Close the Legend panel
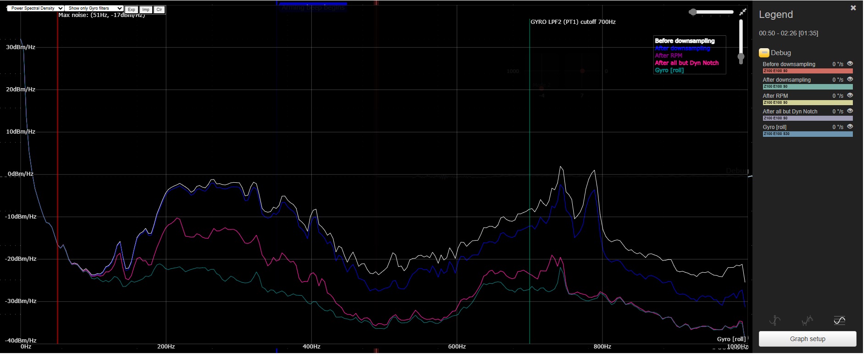 pos(853,8)
